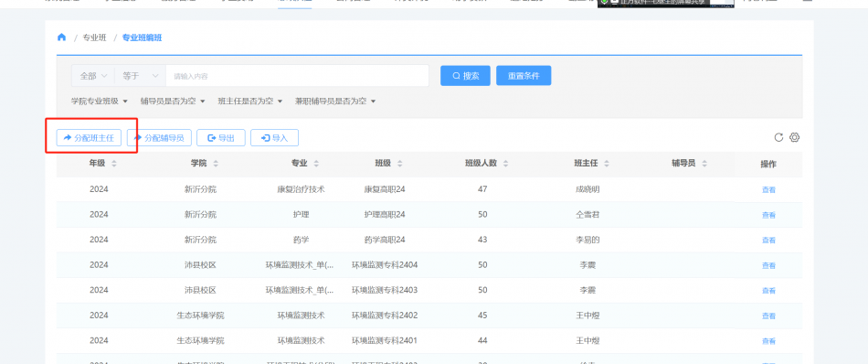The height and width of the screenshot is (364, 868).
Task: Open column settings gear icon
Action: click(x=795, y=137)
